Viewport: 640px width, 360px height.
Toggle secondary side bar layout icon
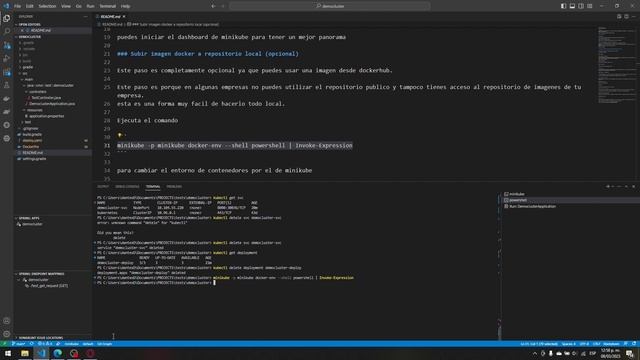coord(581,6)
